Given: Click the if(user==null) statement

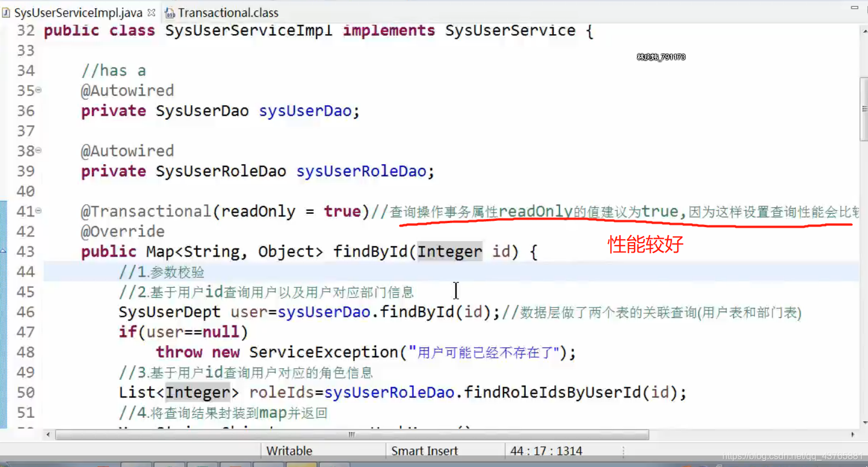Looking at the screenshot, I should coord(183,332).
